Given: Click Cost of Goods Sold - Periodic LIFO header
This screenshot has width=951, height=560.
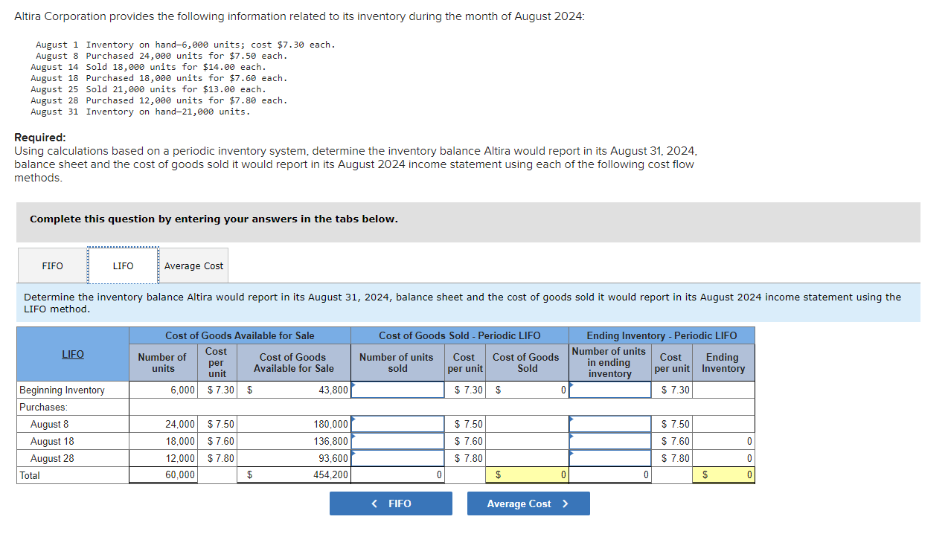Looking at the screenshot, I should pos(460,335).
